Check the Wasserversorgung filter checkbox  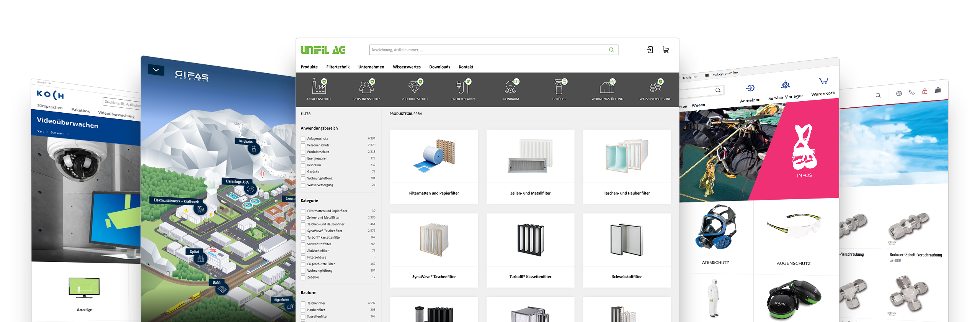[x=303, y=185]
